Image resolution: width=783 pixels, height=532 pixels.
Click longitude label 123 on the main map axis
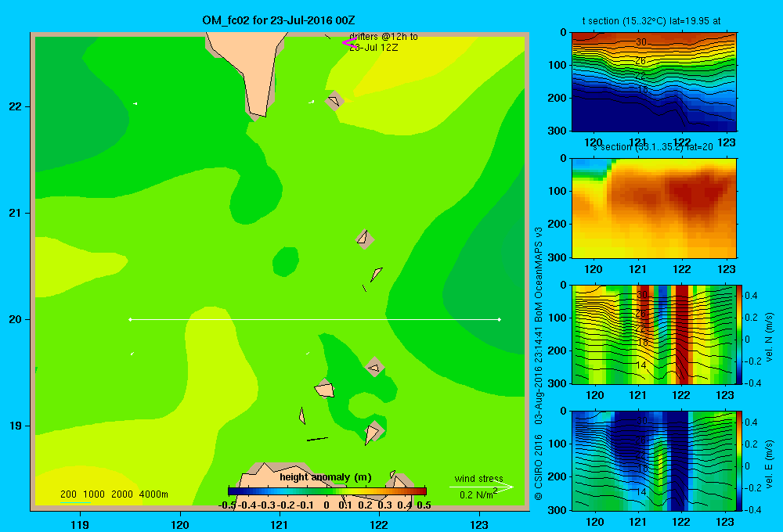pos(479,524)
